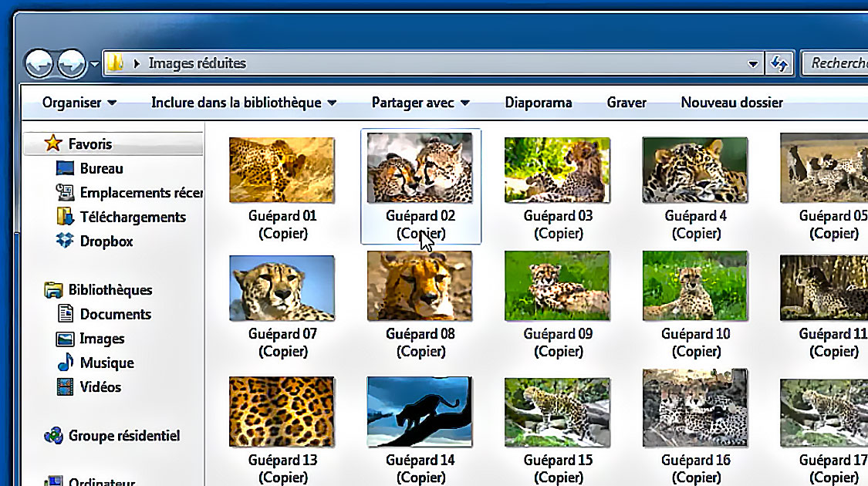Select the Guépard 16 thumbnail
This screenshot has height=486, width=868.
point(694,408)
